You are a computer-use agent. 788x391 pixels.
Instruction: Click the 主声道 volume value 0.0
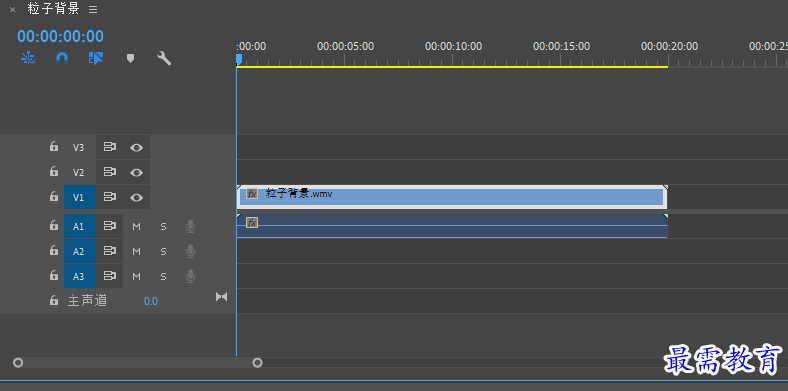tap(151, 301)
